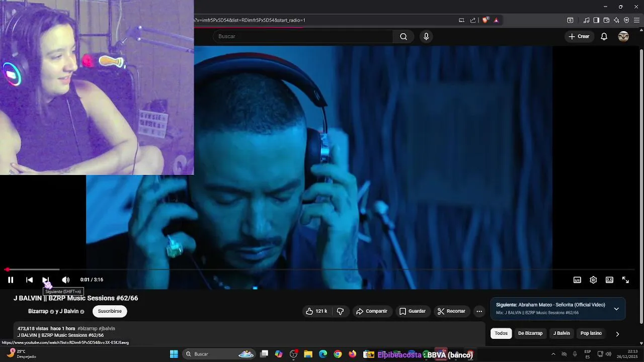644x362 pixels.
Task: Save the video with Guardar
Action: (x=413, y=311)
